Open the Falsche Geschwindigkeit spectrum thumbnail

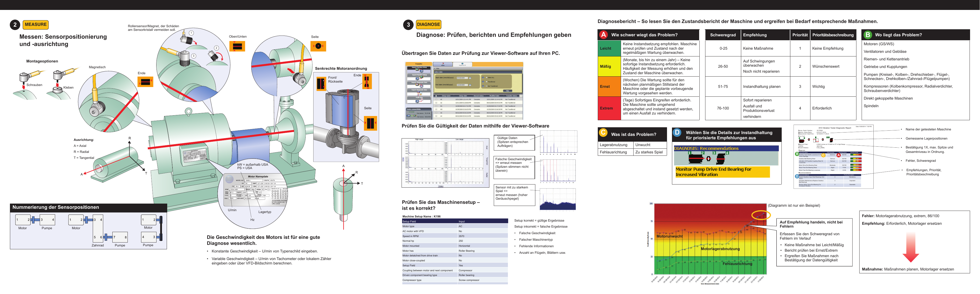point(558,170)
